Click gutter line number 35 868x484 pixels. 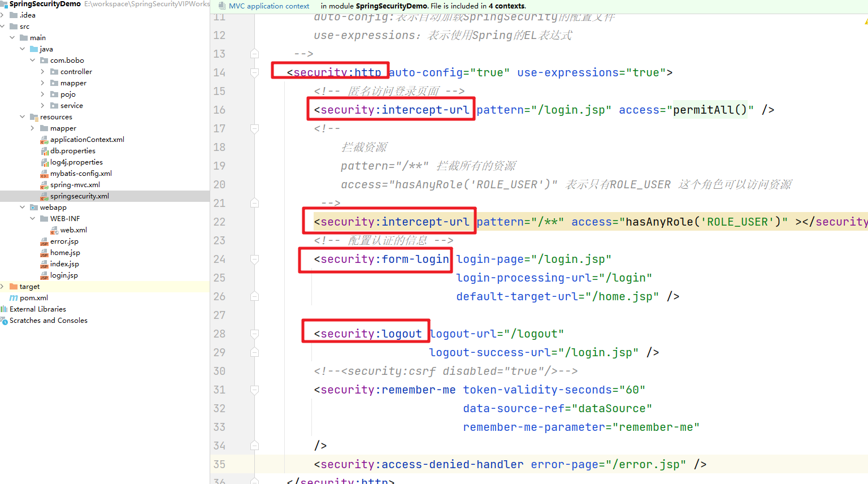coord(219,464)
